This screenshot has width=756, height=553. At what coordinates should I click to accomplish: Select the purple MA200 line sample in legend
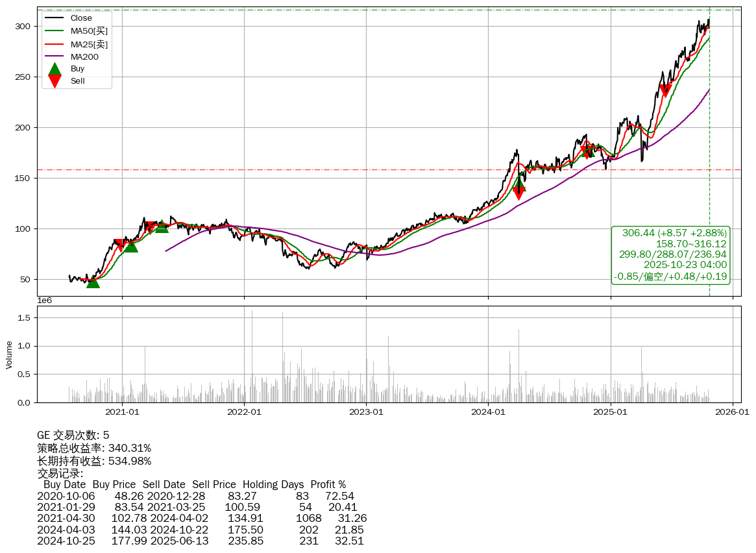click(x=55, y=56)
